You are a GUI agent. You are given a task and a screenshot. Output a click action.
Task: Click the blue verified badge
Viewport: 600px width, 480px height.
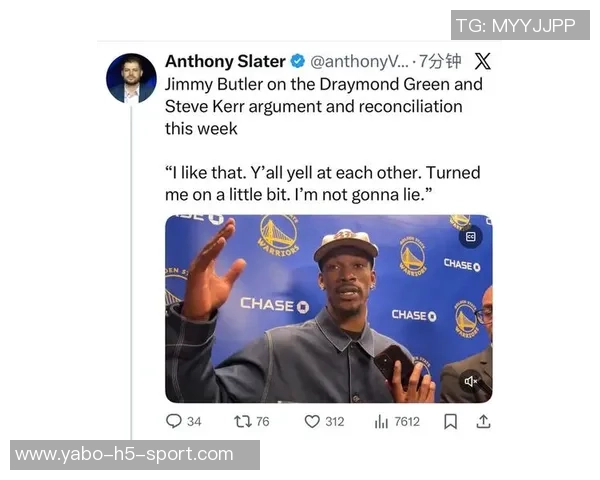(297, 61)
